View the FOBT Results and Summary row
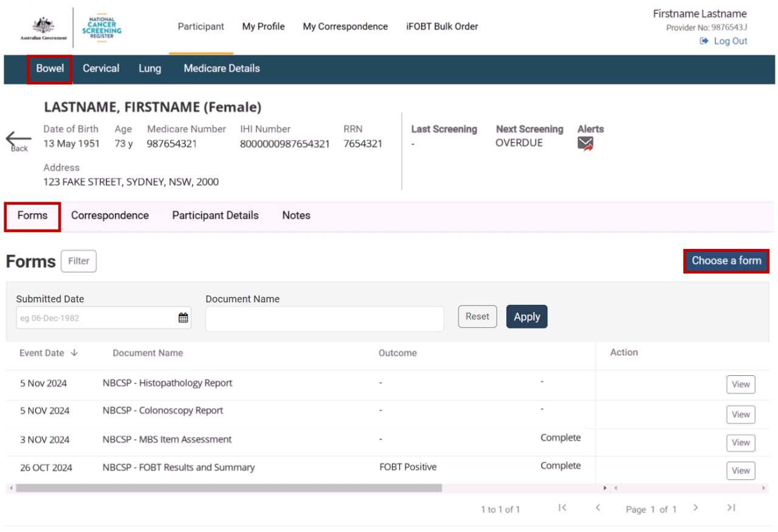The image size is (778, 532). coord(740,471)
